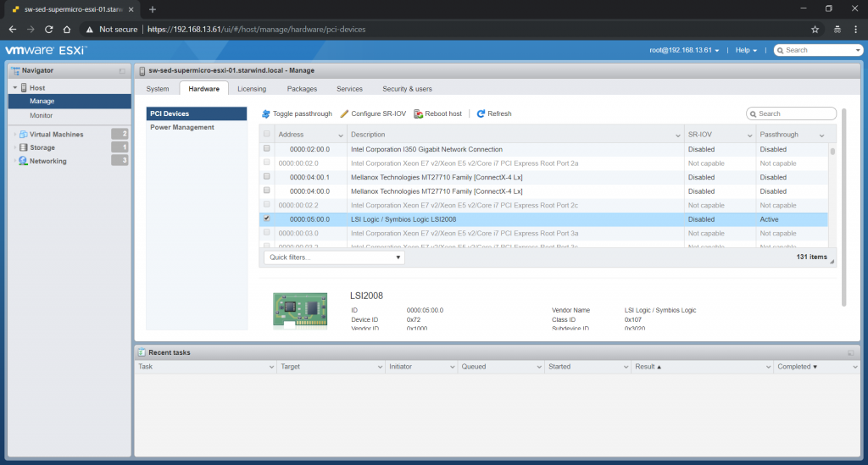This screenshot has height=465, width=868.
Task: Click the Recent tasks panel minimize icon
Action: 851,352
